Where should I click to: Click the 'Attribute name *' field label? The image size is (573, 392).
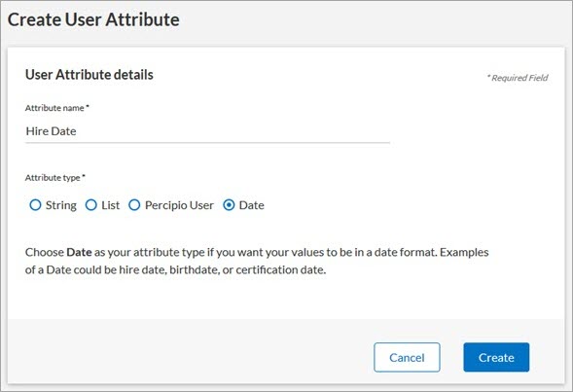(57, 108)
